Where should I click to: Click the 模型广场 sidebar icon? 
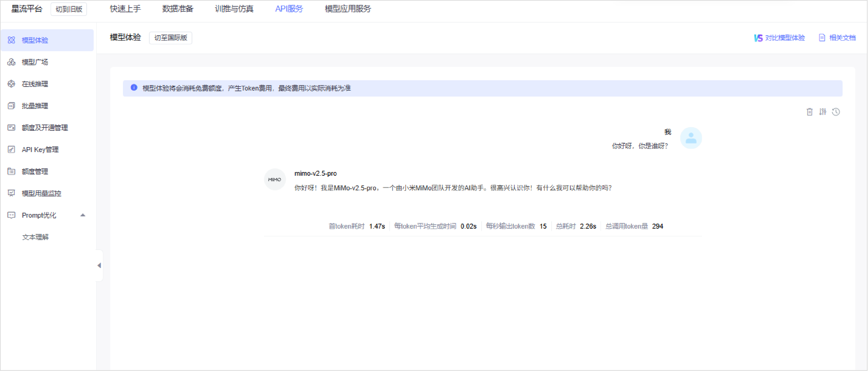11,62
